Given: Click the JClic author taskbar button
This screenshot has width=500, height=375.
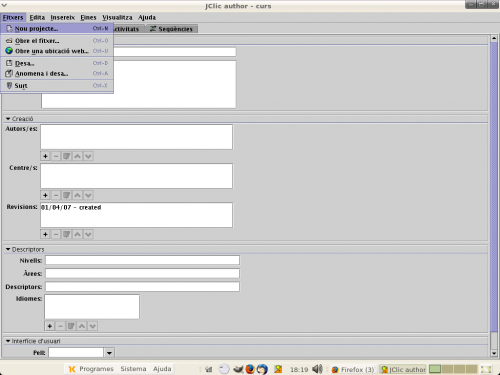Looking at the screenshot, I should [403, 369].
